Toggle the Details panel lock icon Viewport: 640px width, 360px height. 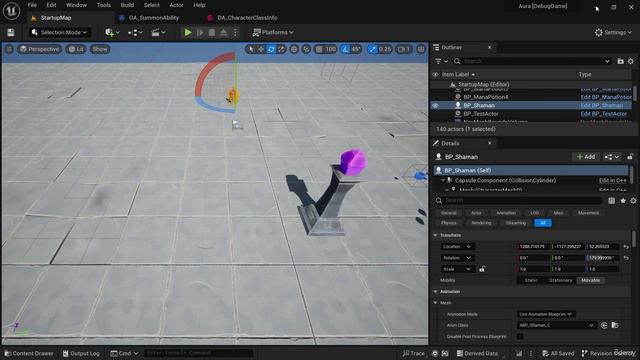tap(630, 157)
